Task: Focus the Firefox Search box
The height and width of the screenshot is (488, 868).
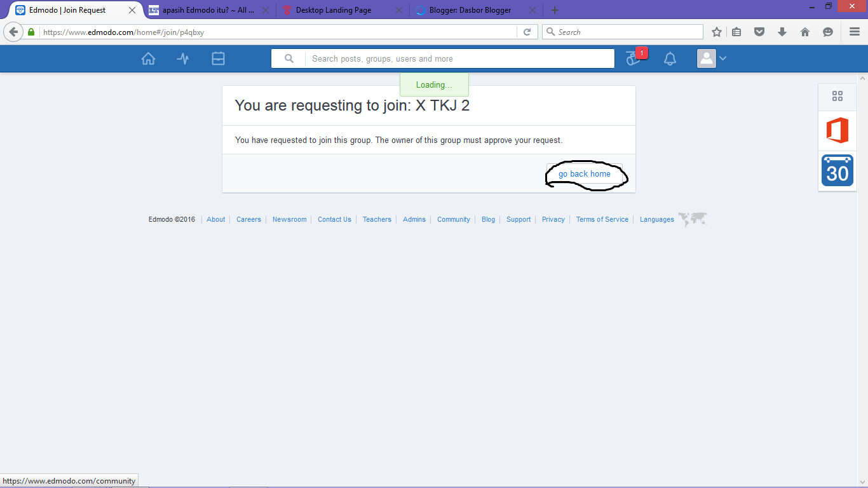Action: coord(623,32)
